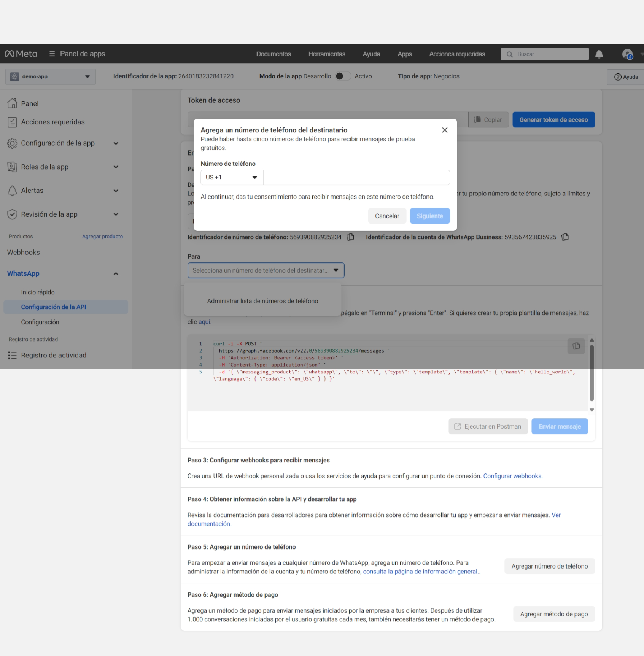Viewport: 644px width, 656px height.
Task: Open the US +1 country code dropdown
Action: coord(232,178)
